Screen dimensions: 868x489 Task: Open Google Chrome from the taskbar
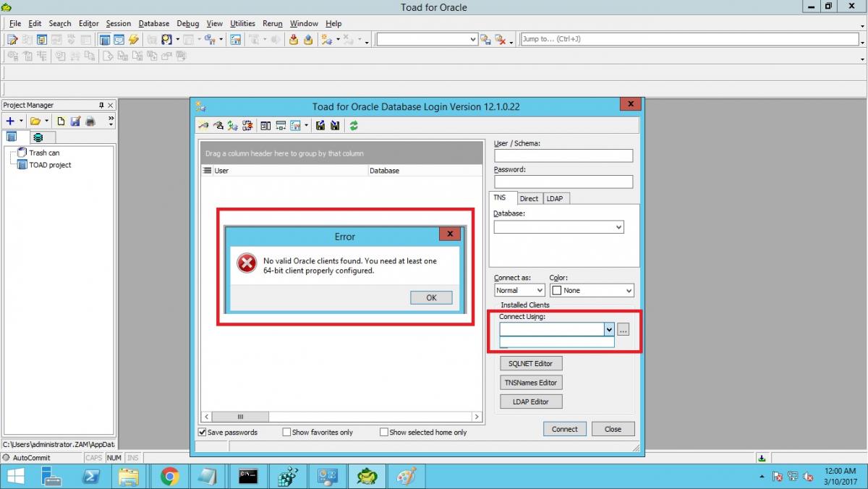170,475
